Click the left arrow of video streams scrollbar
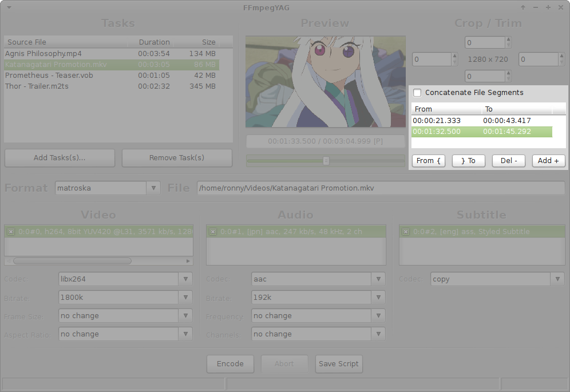 pyautogui.click(x=9, y=261)
